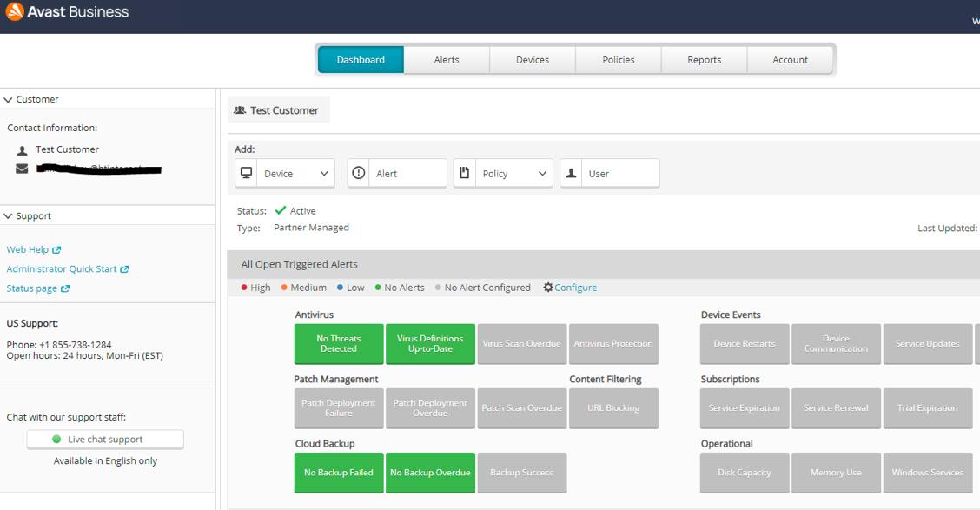Collapse the Customer sidebar section

point(9,100)
